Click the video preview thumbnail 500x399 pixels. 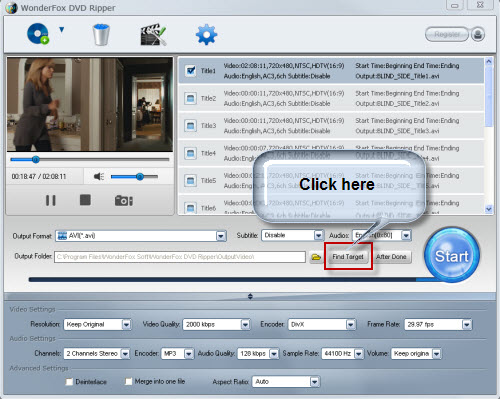point(90,105)
